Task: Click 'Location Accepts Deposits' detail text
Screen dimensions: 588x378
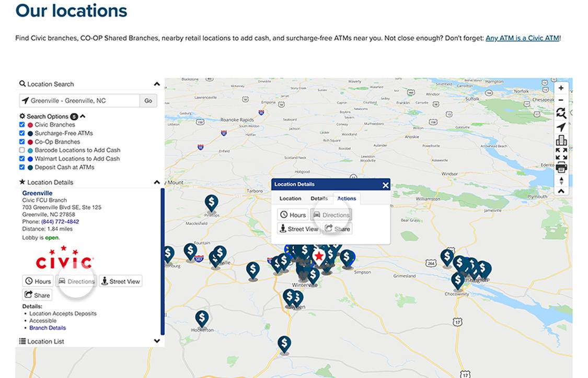Action: click(x=63, y=313)
